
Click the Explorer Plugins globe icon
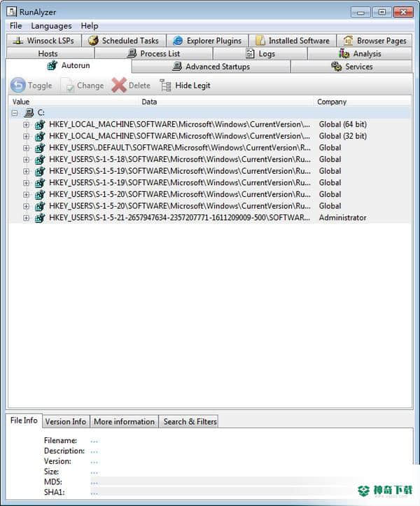click(178, 41)
